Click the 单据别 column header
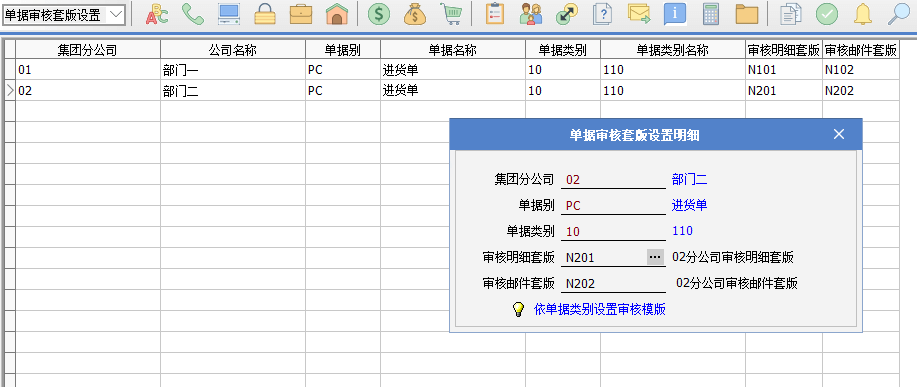The width and height of the screenshot is (917, 387). [343, 50]
